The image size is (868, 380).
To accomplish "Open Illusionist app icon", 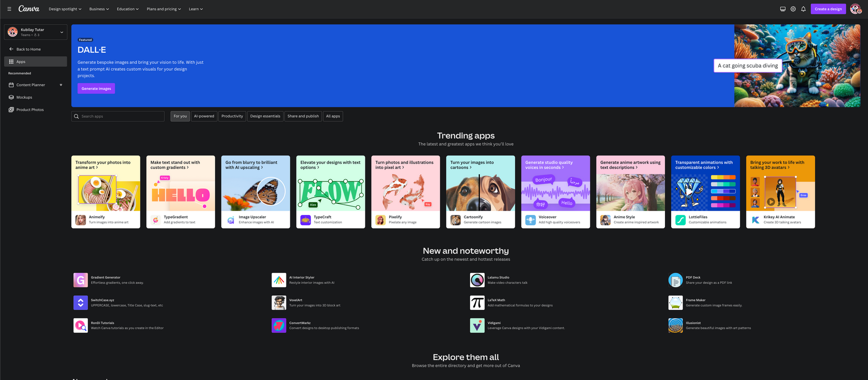I will 675,325.
